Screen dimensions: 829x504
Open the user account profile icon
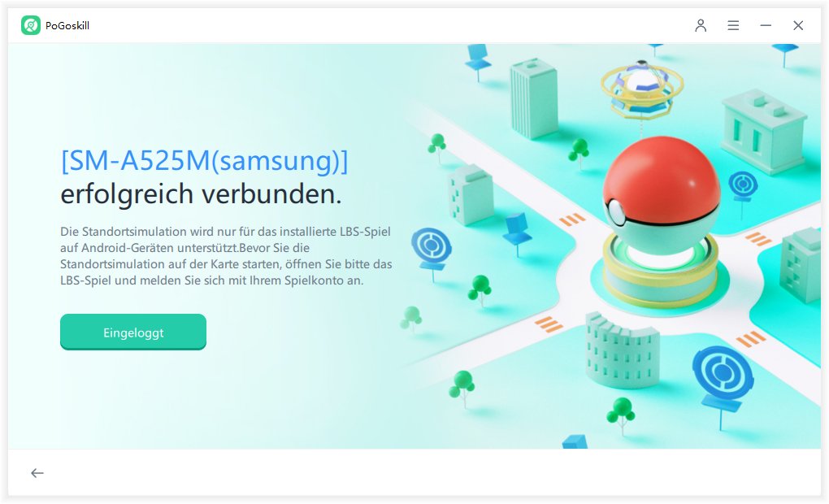coord(701,25)
